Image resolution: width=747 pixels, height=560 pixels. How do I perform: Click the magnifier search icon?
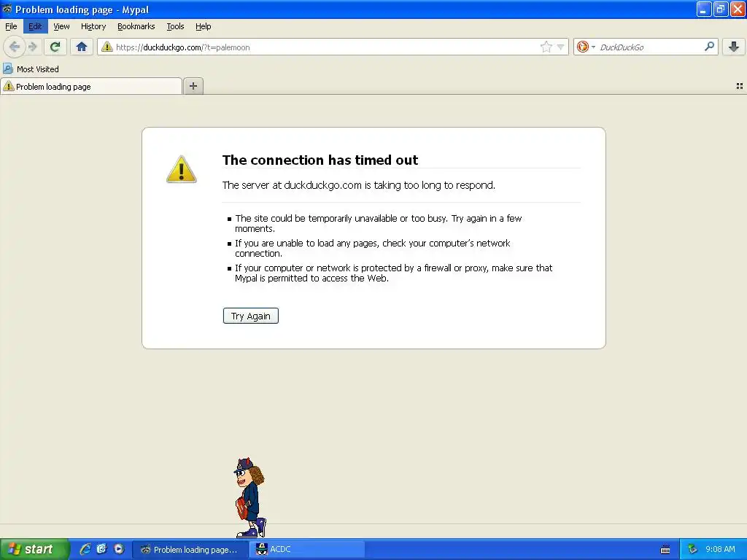[x=709, y=47]
